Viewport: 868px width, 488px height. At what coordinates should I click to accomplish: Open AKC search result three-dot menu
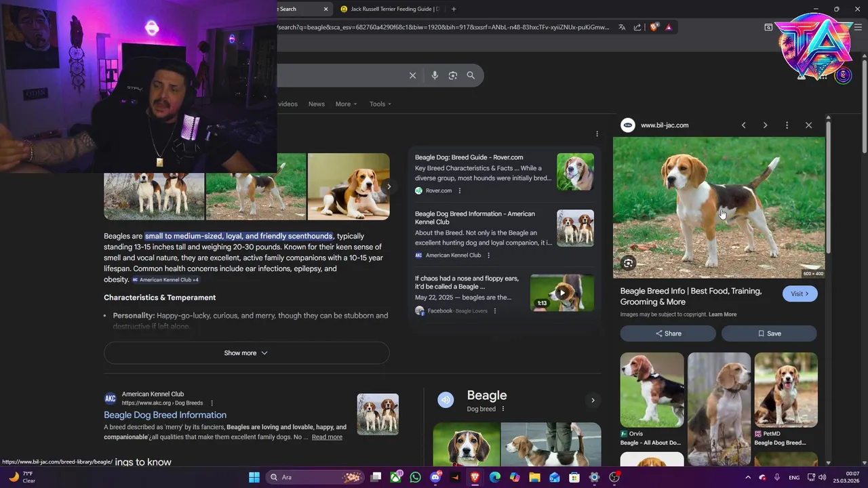click(212, 403)
